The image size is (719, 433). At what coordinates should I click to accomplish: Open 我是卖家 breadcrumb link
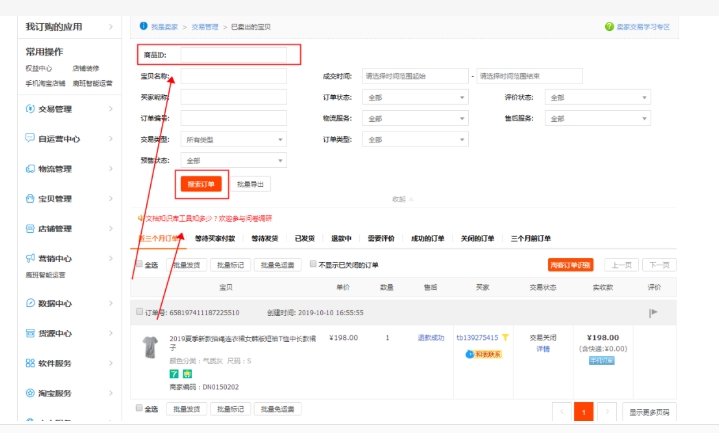pos(164,27)
